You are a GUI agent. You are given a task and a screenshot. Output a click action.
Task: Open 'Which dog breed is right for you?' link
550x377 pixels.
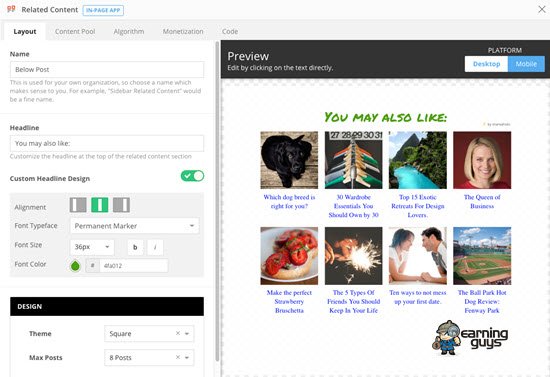click(x=289, y=202)
